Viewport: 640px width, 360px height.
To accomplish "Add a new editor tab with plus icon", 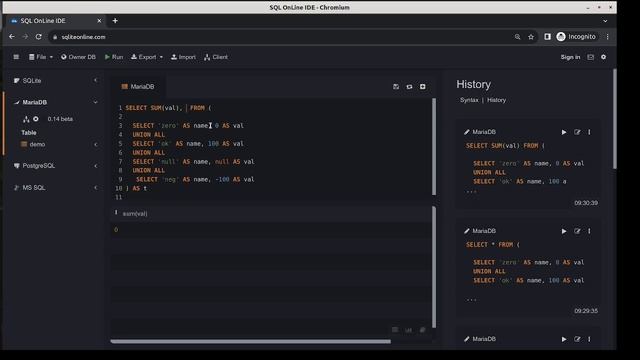I will pos(423,87).
